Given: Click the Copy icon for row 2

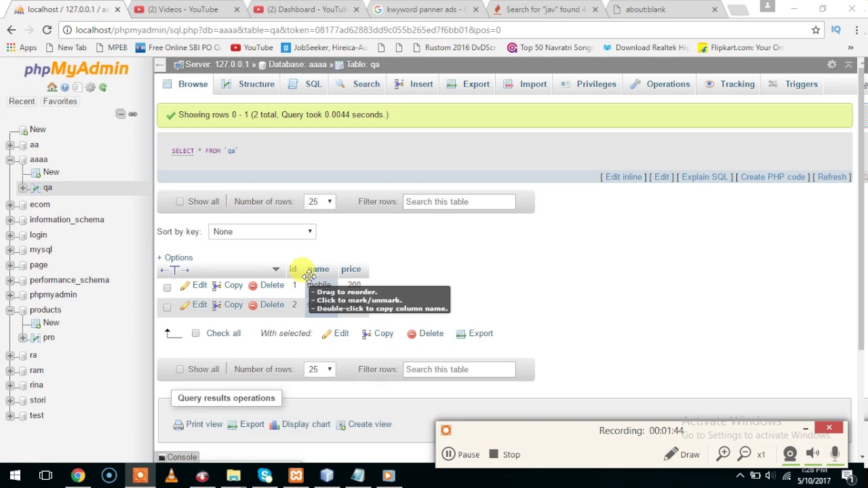Looking at the screenshot, I should point(217,305).
